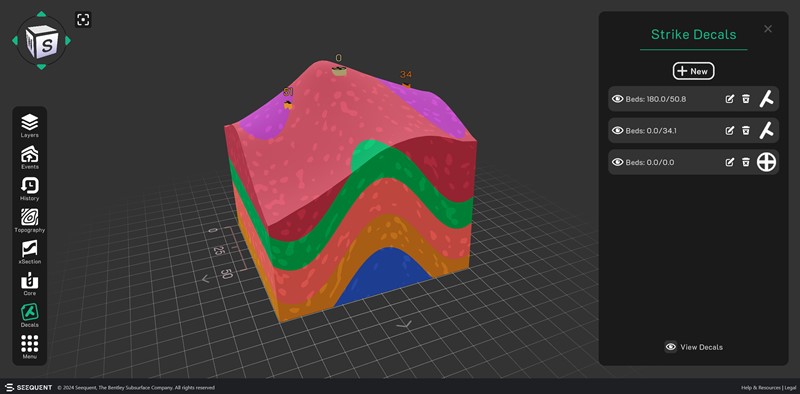
Task: Open the Events panel
Action: [30, 157]
